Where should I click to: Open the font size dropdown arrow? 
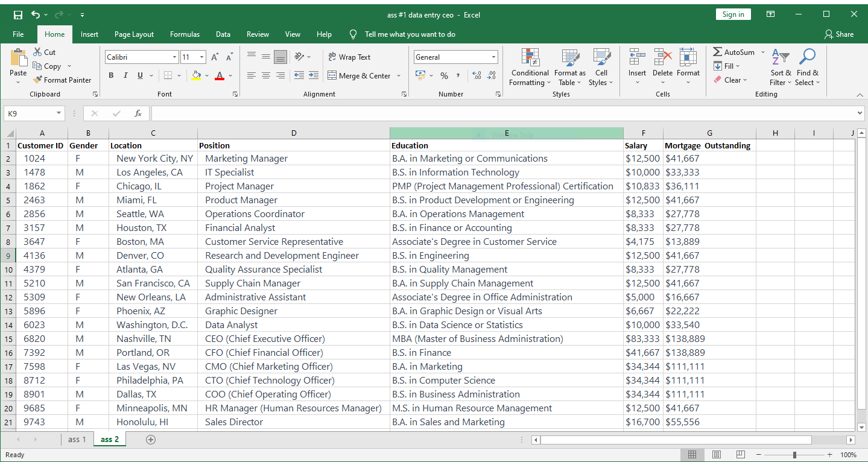tap(202, 57)
